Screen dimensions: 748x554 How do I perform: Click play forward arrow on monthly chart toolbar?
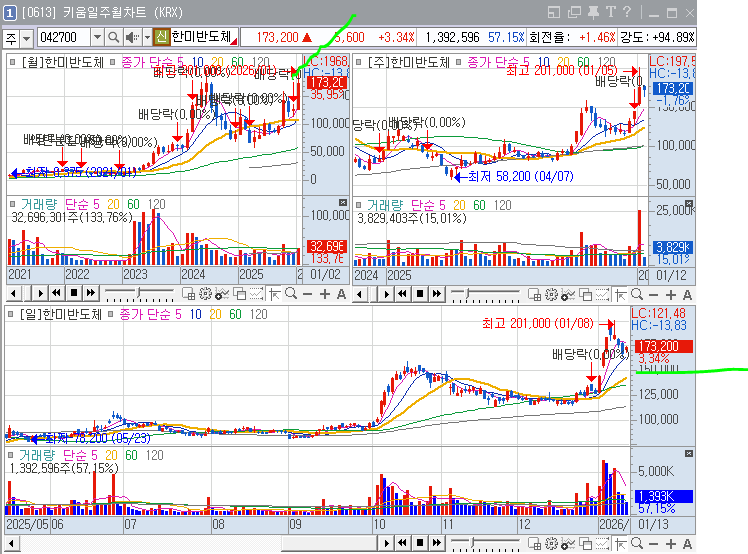pos(40,293)
